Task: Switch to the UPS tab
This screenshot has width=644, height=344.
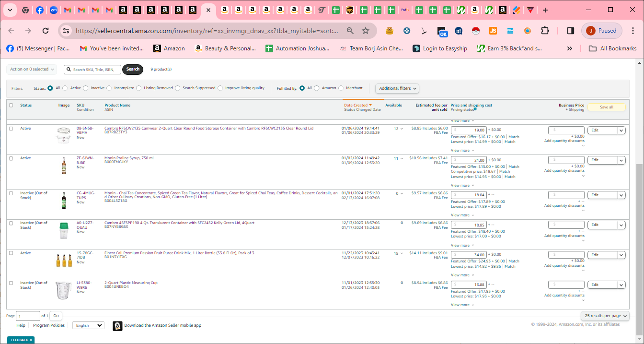Action: coord(350,10)
